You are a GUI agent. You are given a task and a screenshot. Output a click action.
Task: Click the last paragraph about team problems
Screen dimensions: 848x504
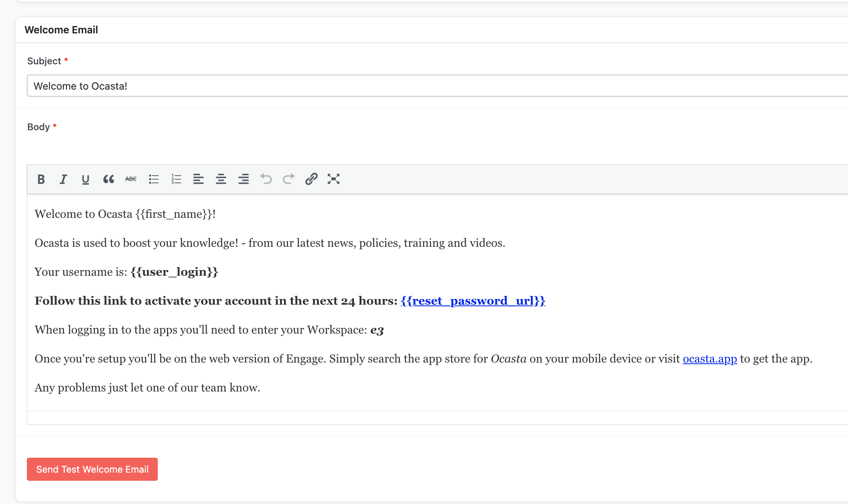(x=147, y=387)
